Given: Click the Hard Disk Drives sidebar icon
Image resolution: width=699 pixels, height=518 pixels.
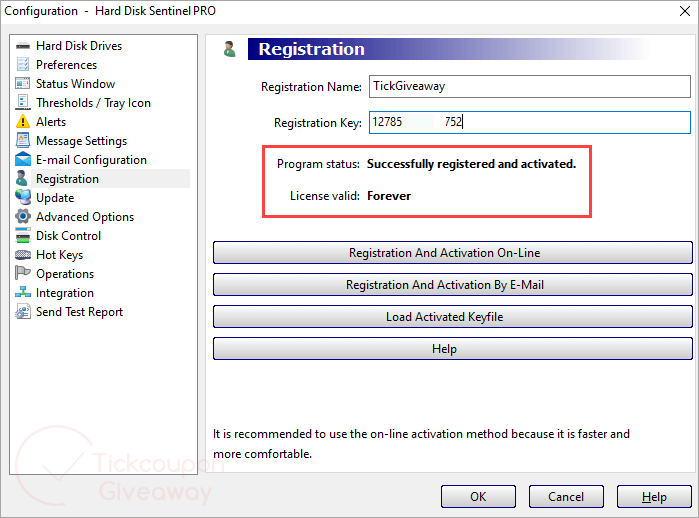Looking at the screenshot, I should 23,46.
